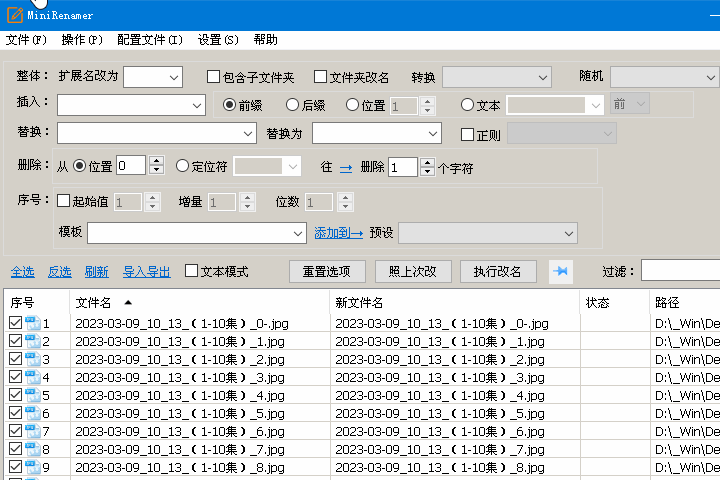Click the 全选 select-all link
The image size is (720, 480).
click(x=22, y=271)
